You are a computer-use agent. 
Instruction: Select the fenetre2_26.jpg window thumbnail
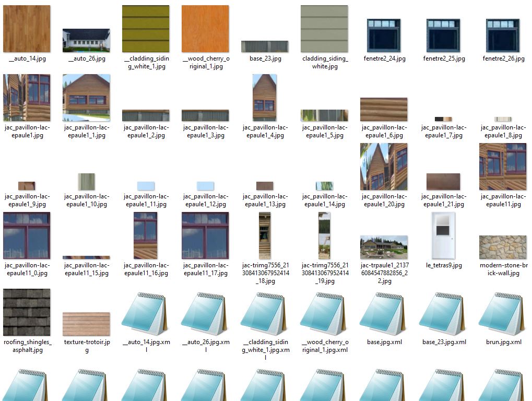(503, 36)
